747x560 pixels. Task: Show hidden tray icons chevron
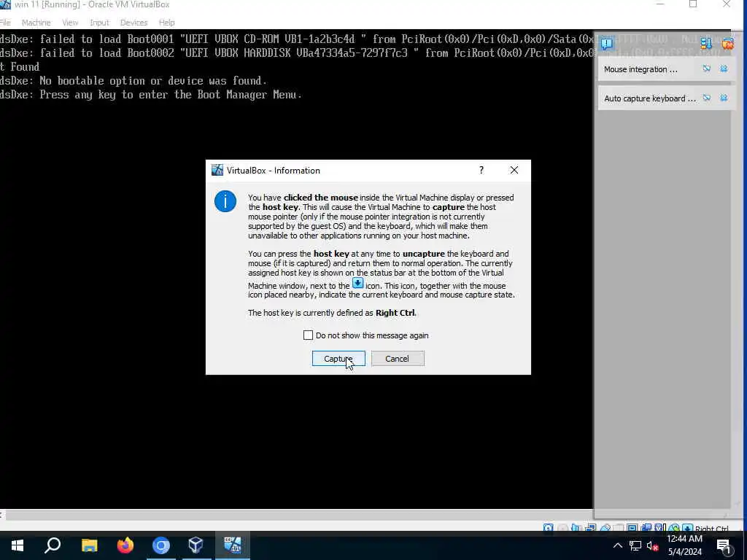point(617,545)
